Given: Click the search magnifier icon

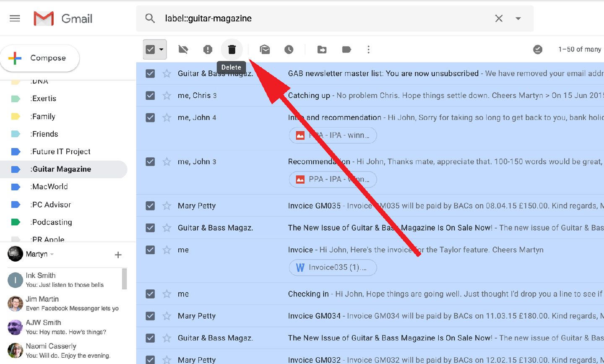Looking at the screenshot, I should click(150, 18).
